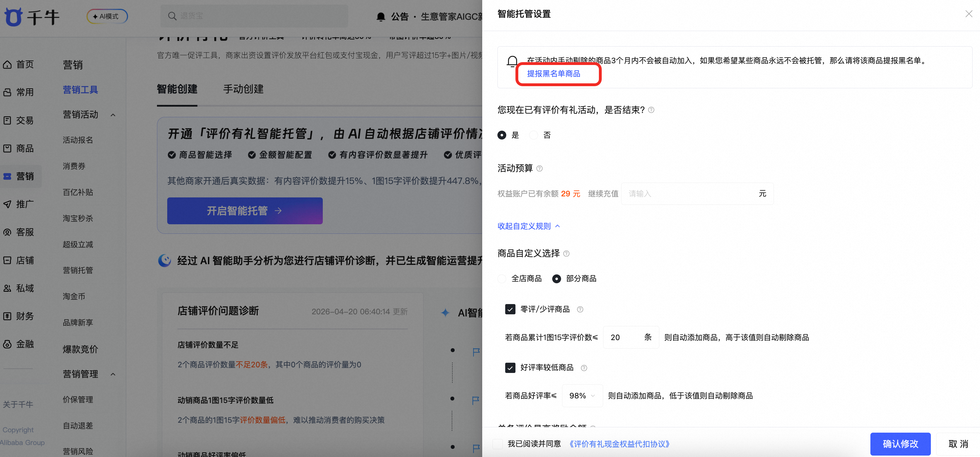980x457 pixels.
Task: Click the 取消 button
Action: point(958,444)
